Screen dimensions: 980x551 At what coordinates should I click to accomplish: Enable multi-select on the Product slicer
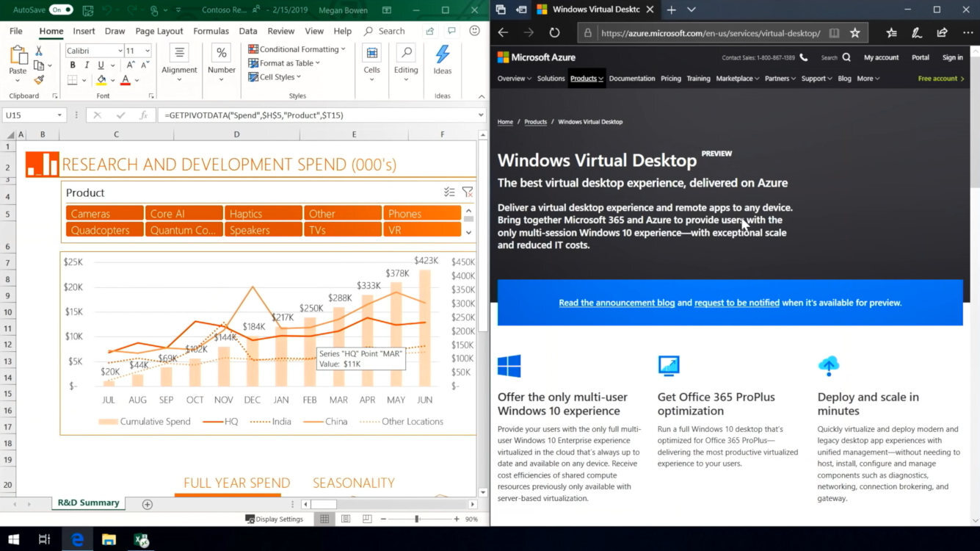click(x=449, y=192)
